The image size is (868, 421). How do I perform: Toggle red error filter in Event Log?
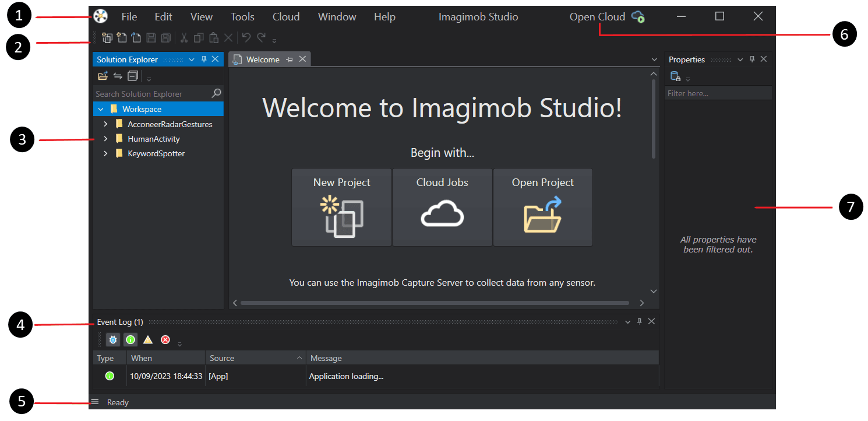click(x=165, y=339)
